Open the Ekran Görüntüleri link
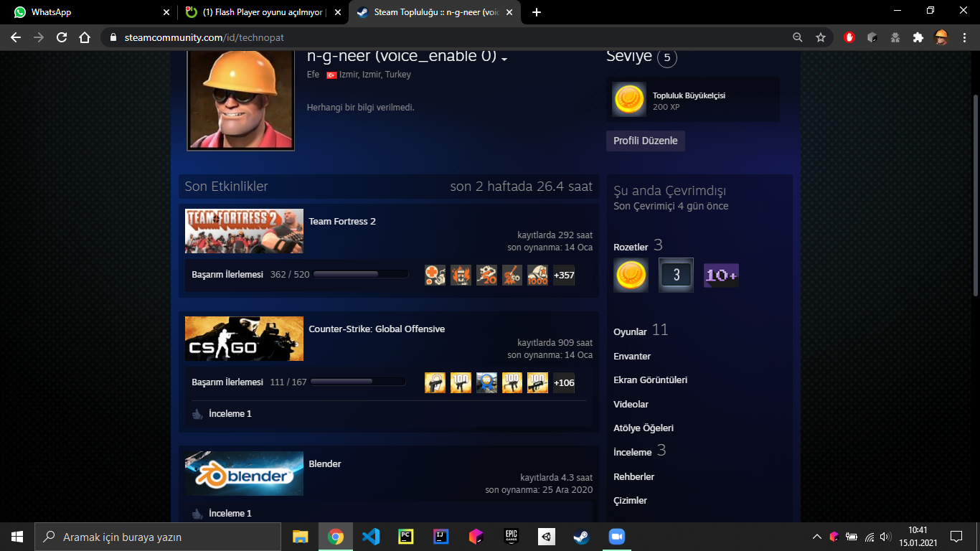 point(650,380)
